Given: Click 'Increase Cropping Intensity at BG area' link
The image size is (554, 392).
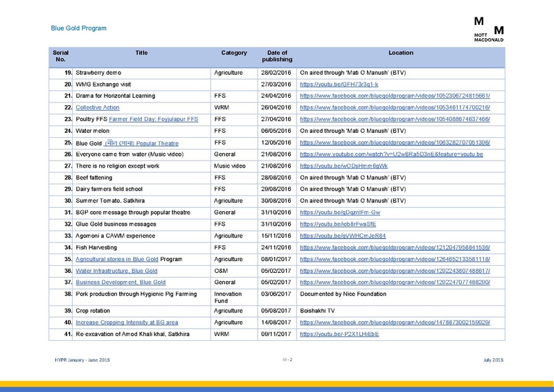Looking at the screenshot, I should point(127,322).
